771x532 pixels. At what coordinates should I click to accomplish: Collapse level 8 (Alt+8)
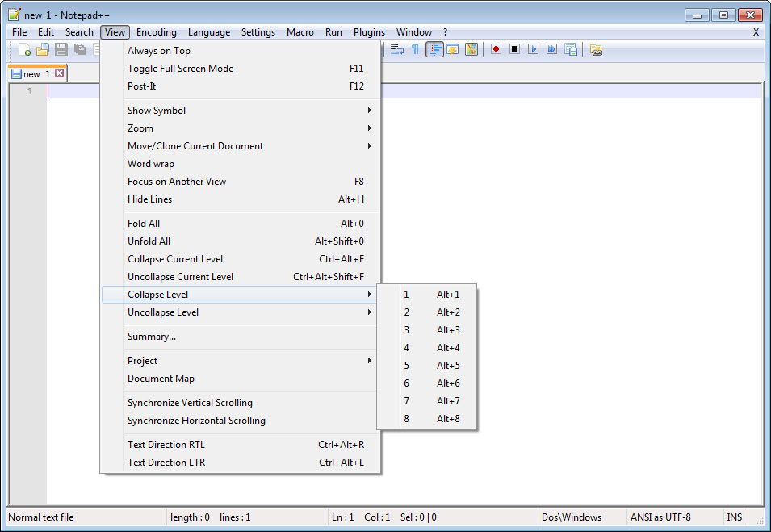tap(427, 419)
